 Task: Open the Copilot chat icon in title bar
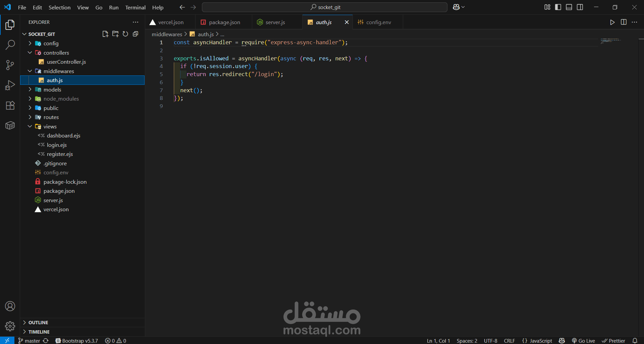coord(456,7)
